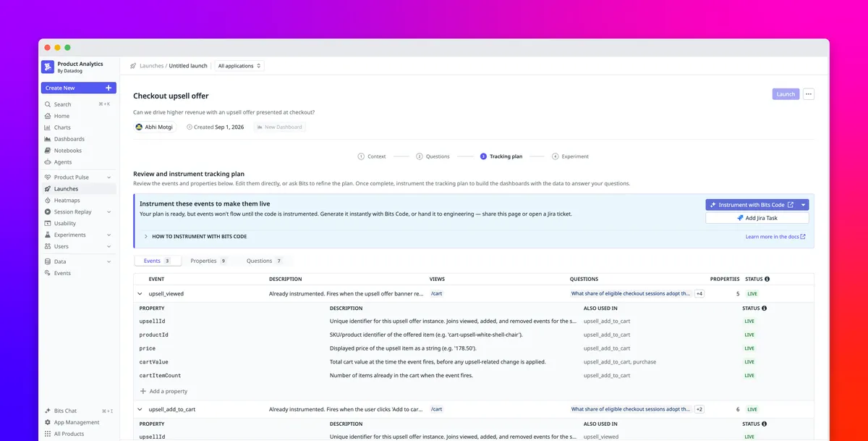Click the price property name
Screen dimensions: 868x441
148,348
